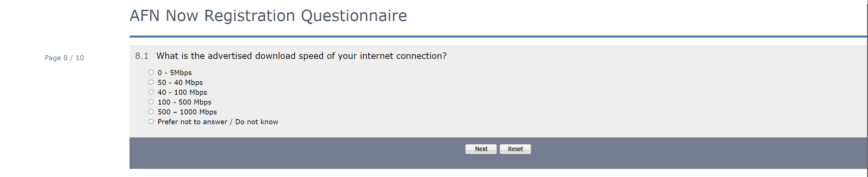Click the "40 - 100 Mbps" label text
868x177 pixels.
pyautogui.click(x=182, y=92)
